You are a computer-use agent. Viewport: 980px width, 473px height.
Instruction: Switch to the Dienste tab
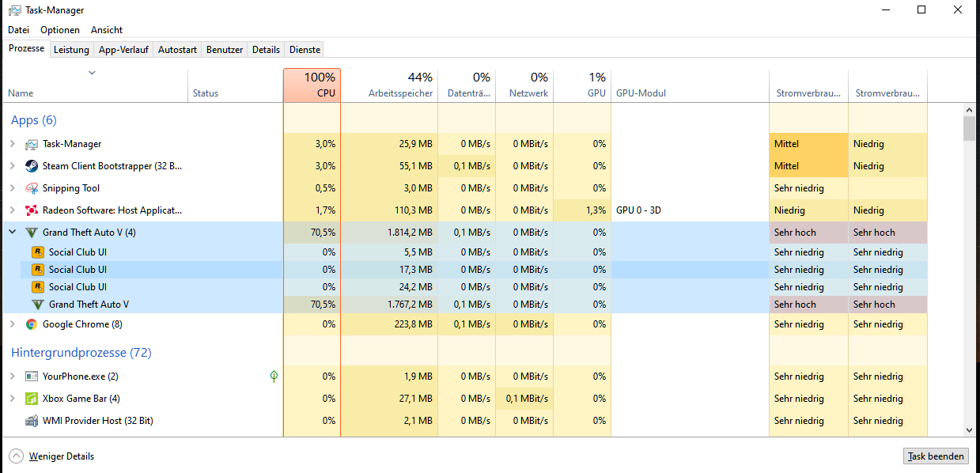[305, 49]
